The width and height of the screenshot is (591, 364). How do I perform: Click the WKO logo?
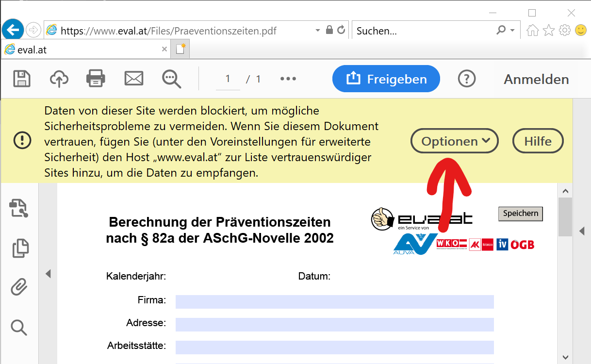[451, 244]
